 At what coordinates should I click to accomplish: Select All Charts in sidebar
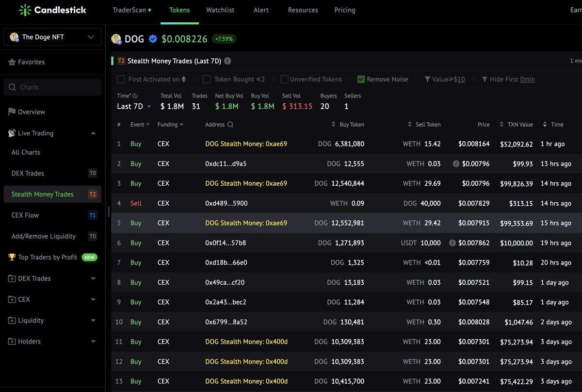tap(26, 152)
